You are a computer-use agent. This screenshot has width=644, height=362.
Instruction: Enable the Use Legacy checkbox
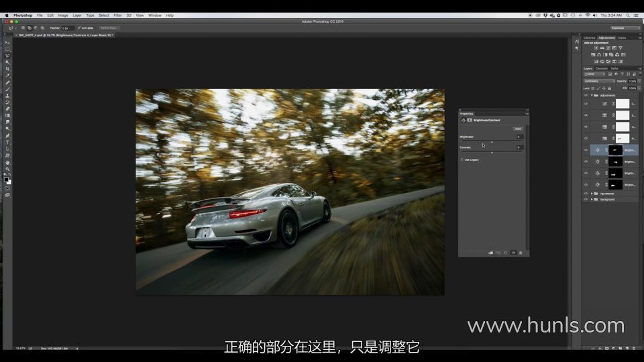[462, 160]
